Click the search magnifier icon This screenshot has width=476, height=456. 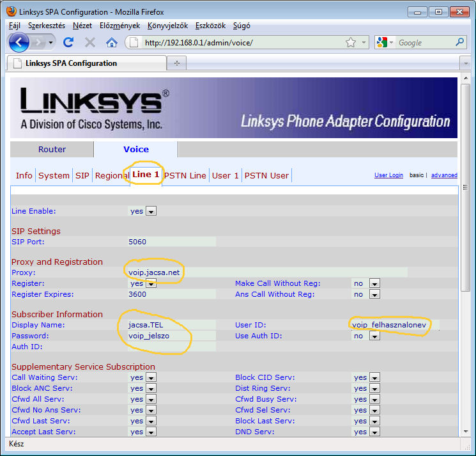coord(459,42)
